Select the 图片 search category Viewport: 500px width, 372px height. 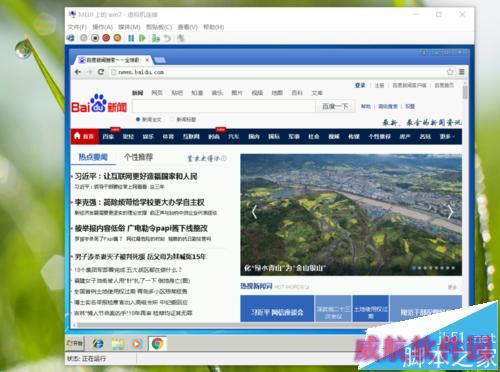pyautogui.click(x=237, y=93)
